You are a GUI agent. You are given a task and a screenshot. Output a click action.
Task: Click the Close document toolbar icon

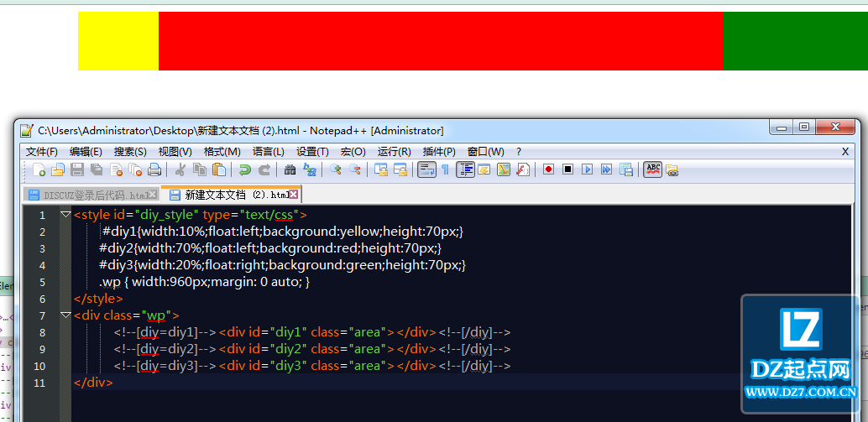[116, 169]
